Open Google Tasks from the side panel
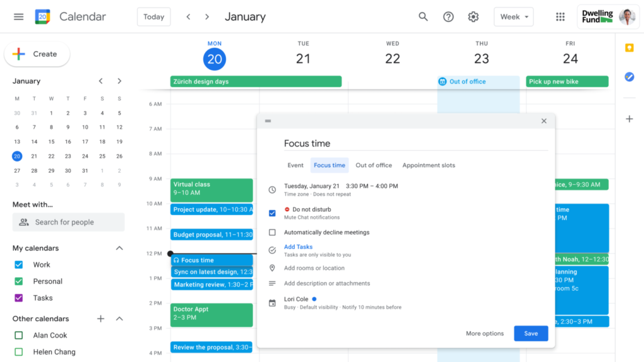This screenshot has height=362, width=644. pyautogui.click(x=630, y=77)
